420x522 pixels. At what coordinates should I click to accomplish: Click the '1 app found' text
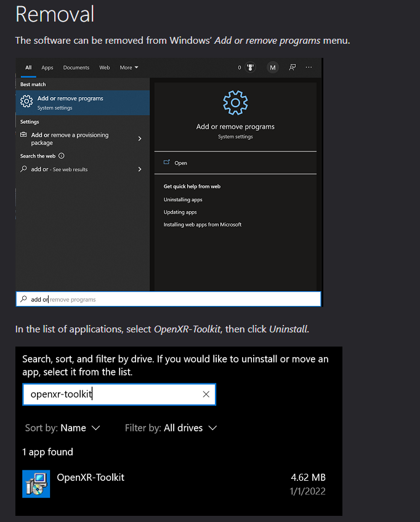point(47,452)
